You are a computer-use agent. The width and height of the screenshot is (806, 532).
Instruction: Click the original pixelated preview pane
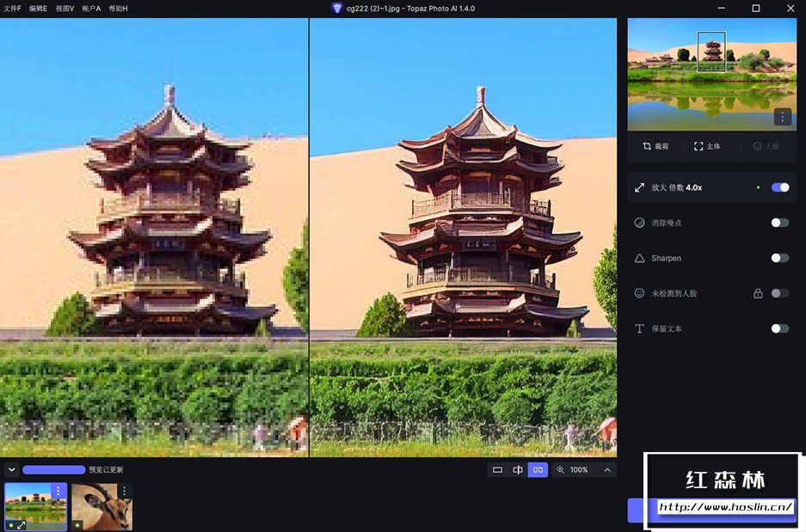154,237
